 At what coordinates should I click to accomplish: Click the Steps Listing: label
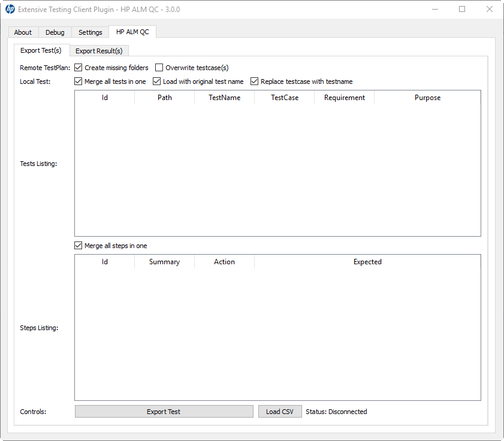tap(39, 328)
